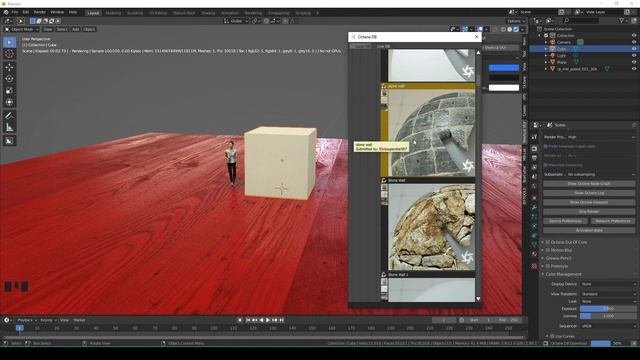This screenshot has width=640, height=360.
Task: Open the Tool properties tab icon
Action: pyautogui.click(x=534, y=137)
